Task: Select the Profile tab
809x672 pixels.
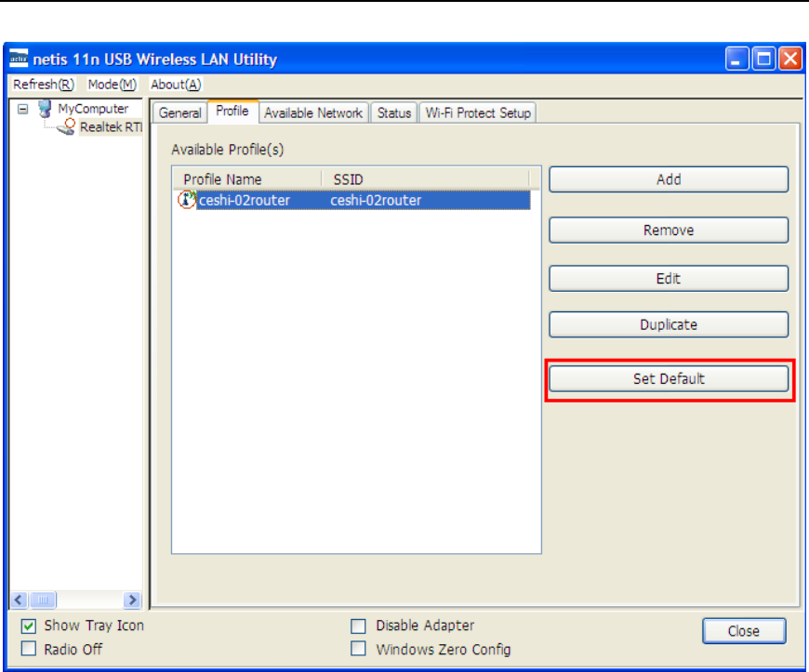Action: (232, 112)
